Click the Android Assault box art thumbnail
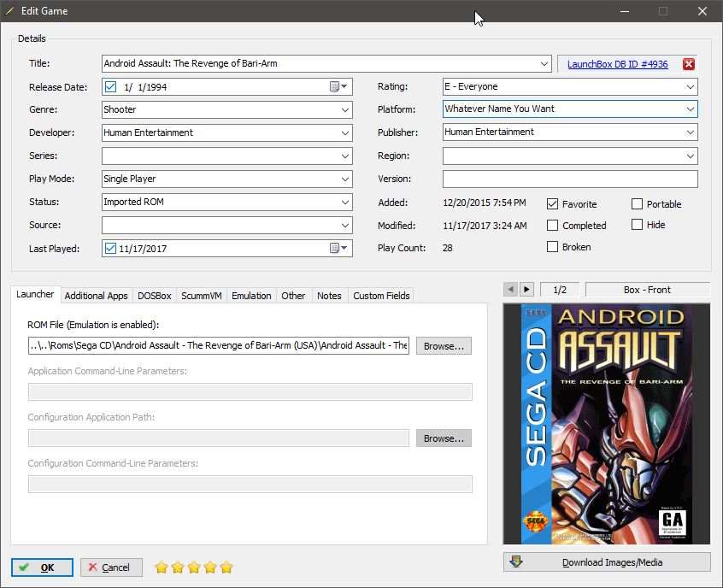The height and width of the screenshot is (588, 723). 607,424
